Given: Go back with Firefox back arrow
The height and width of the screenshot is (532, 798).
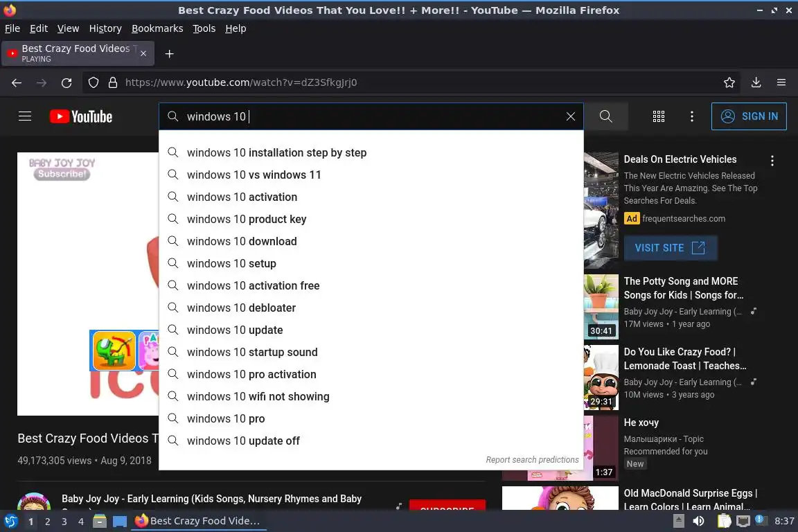Looking at the screenshot, I should click(x=17, y=82).
